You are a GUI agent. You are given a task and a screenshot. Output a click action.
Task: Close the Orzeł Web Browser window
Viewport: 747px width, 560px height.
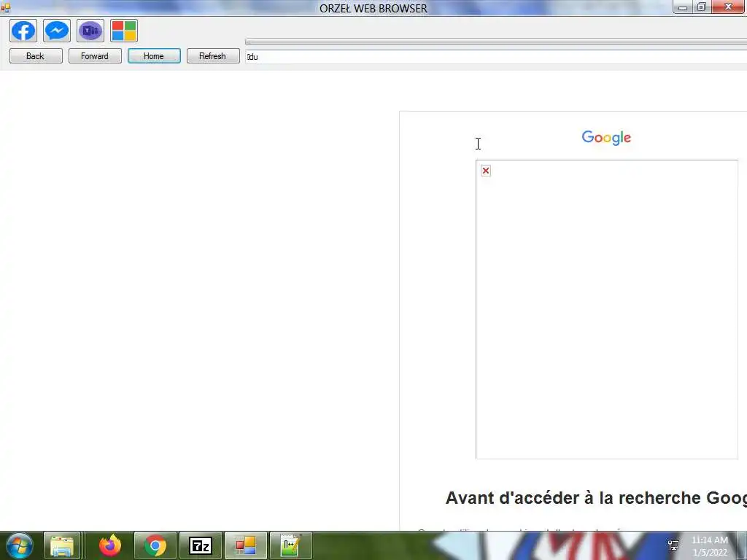click(x=729, y=7)
